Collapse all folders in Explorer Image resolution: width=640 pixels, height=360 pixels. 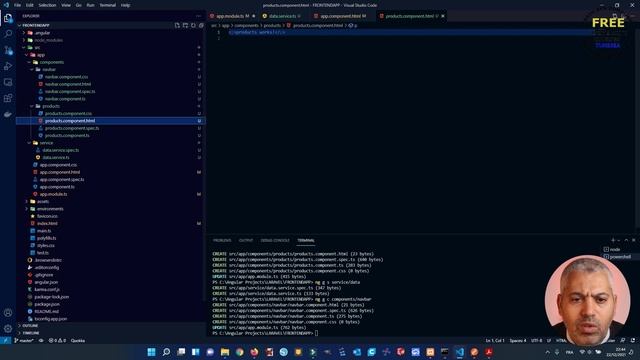point(201,25)
